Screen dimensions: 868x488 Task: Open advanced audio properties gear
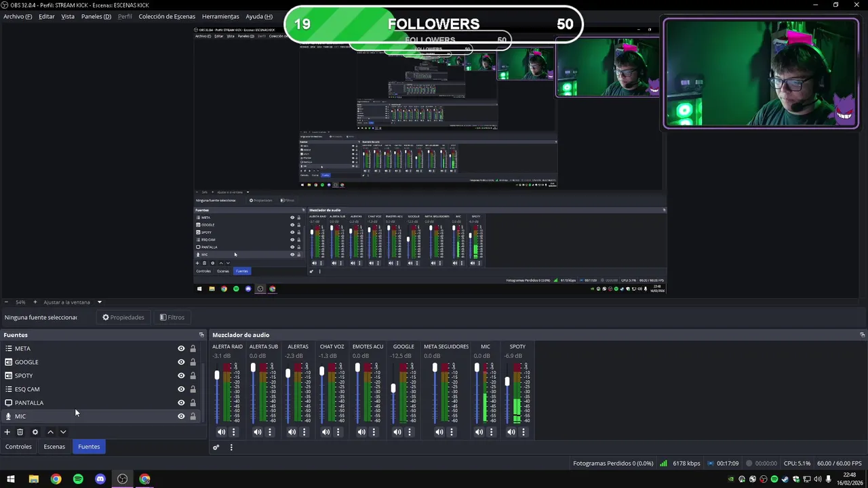216,447
